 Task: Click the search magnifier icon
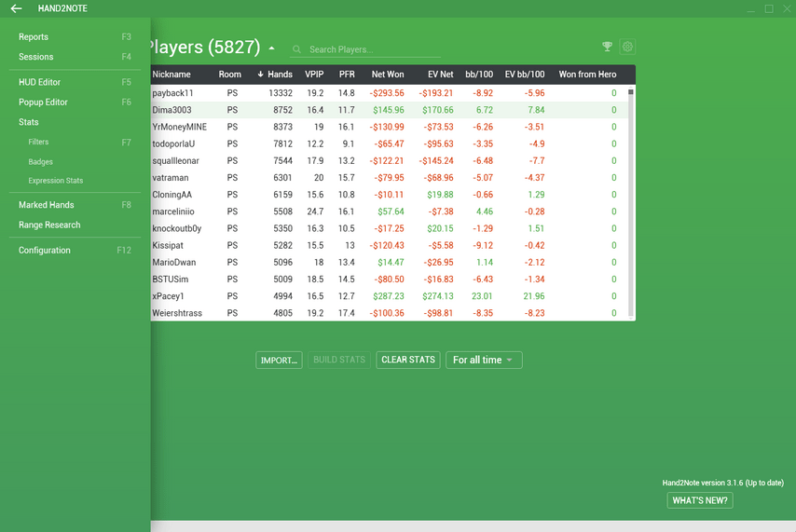(x=297, y=49)
